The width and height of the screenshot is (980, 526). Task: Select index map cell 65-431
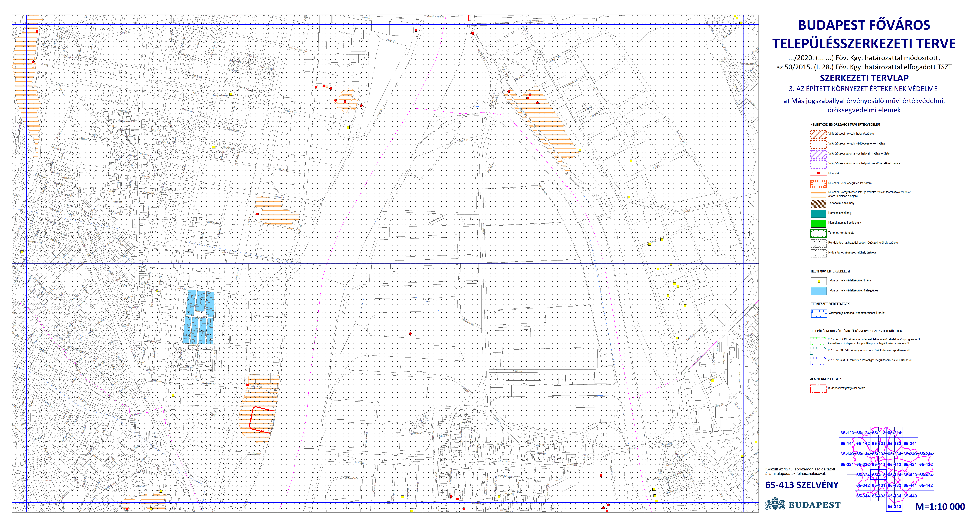(878, 485)
